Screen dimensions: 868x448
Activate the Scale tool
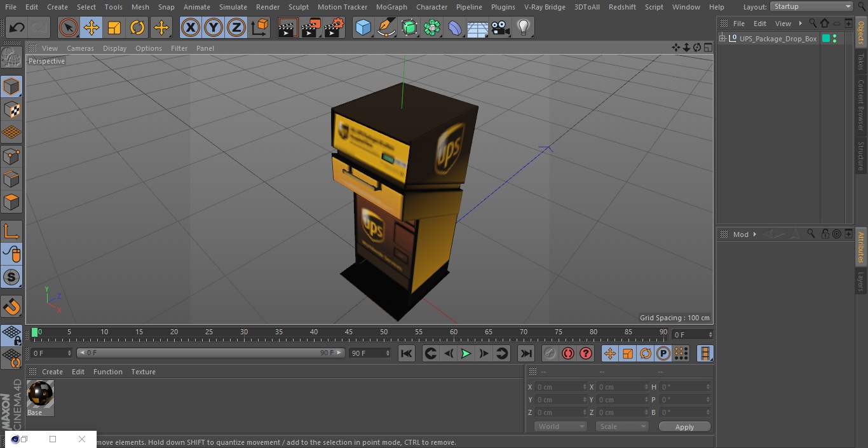pyautogui.click(x=114, y=27)
